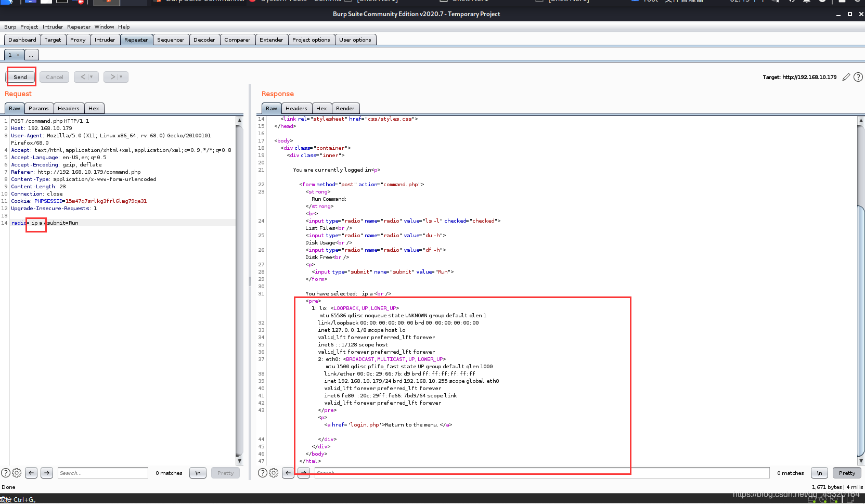
Task: Click 'Return to the menu.' response text
Action: coord(411,424)
